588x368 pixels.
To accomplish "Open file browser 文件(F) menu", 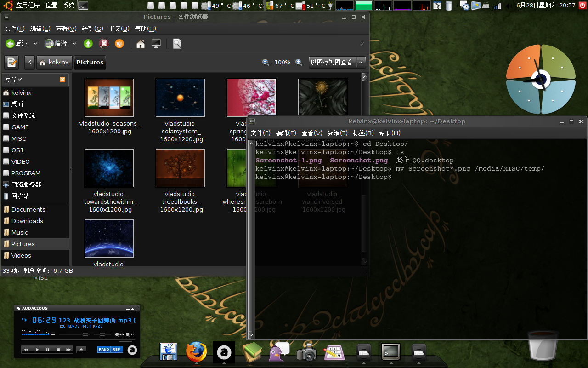I will click(15, 29).
